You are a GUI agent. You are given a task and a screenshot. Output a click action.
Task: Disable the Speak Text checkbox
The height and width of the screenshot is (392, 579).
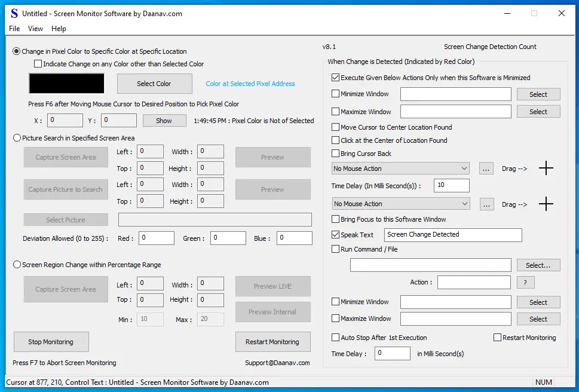coord(335,235)
